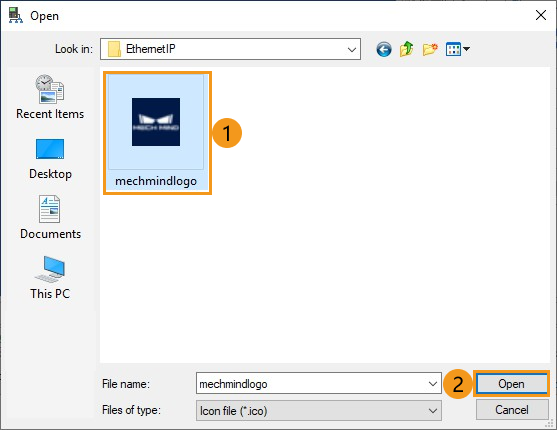The image size is (557, 430).
Task: Go to the Documents location
Action: 50,217
